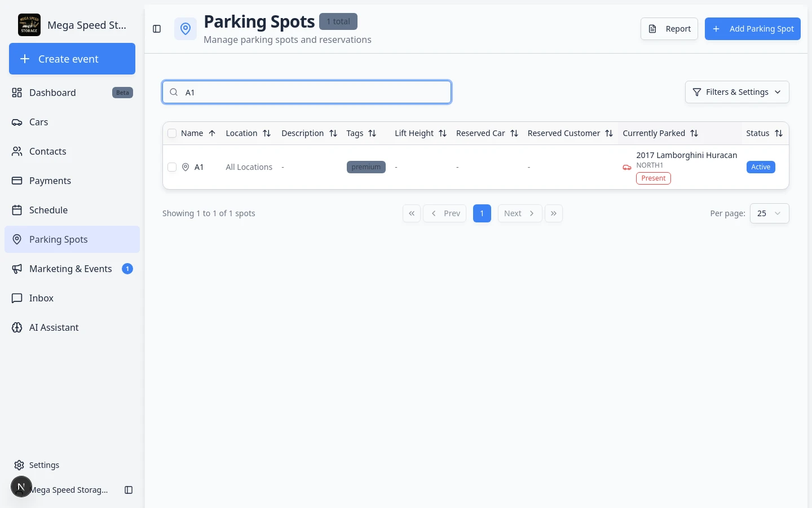Click the Beta badge beside Dashboard
This screenshot has height=508, width=812.
tap(122, 93)
